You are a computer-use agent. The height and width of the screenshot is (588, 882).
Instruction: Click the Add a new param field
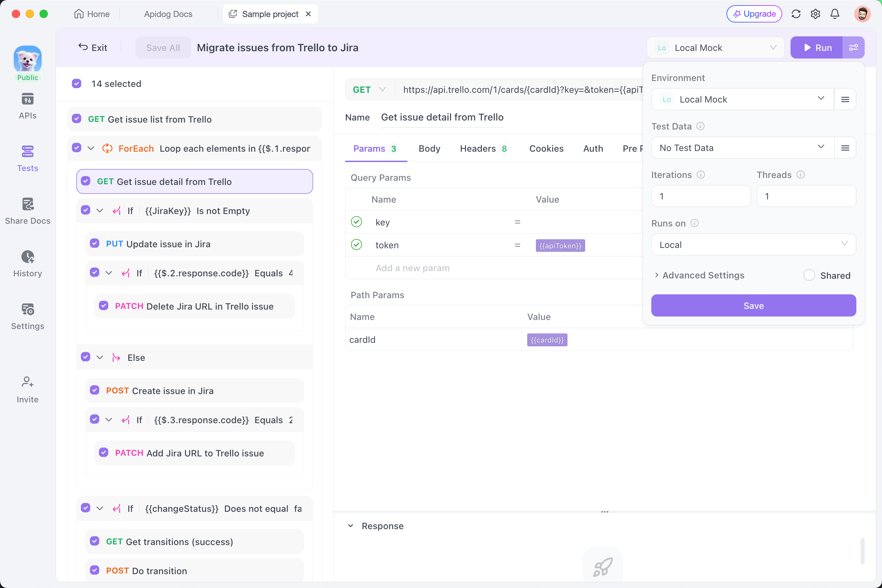(413, 268)
